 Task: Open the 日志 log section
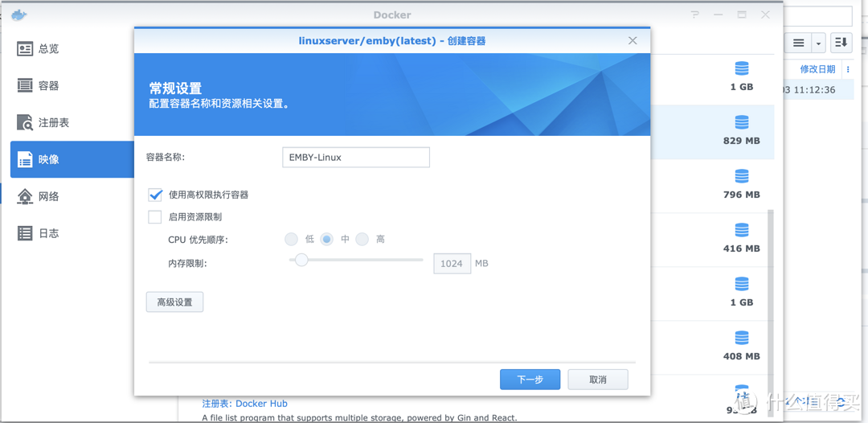72,233
